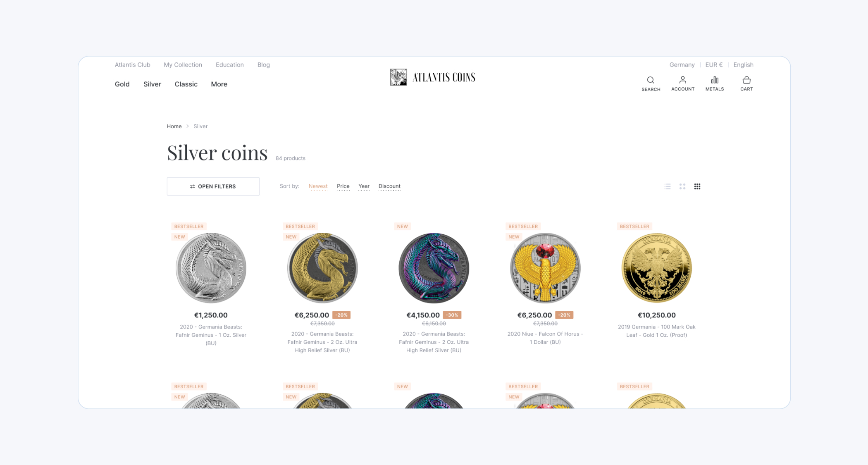The image size is (868, 465).
Task: Open the Search icon in header
Action: pyautogui.click(x=651, y=80)
